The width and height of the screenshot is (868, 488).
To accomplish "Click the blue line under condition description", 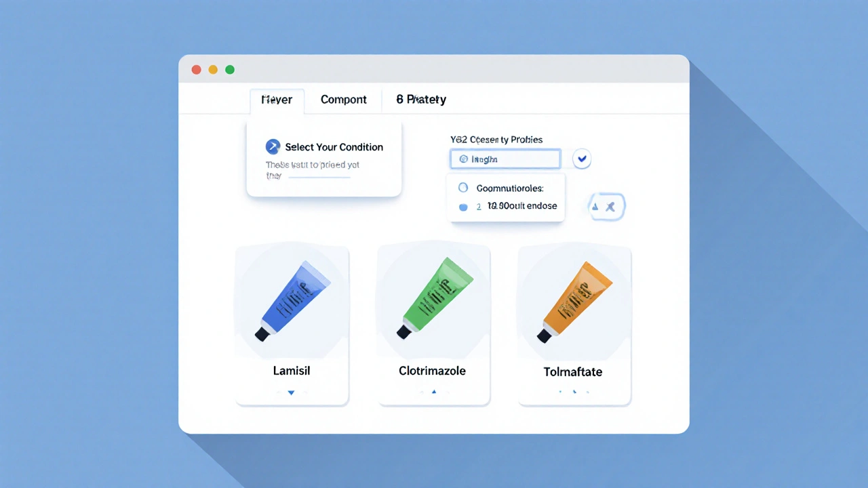I will (319, 178).
